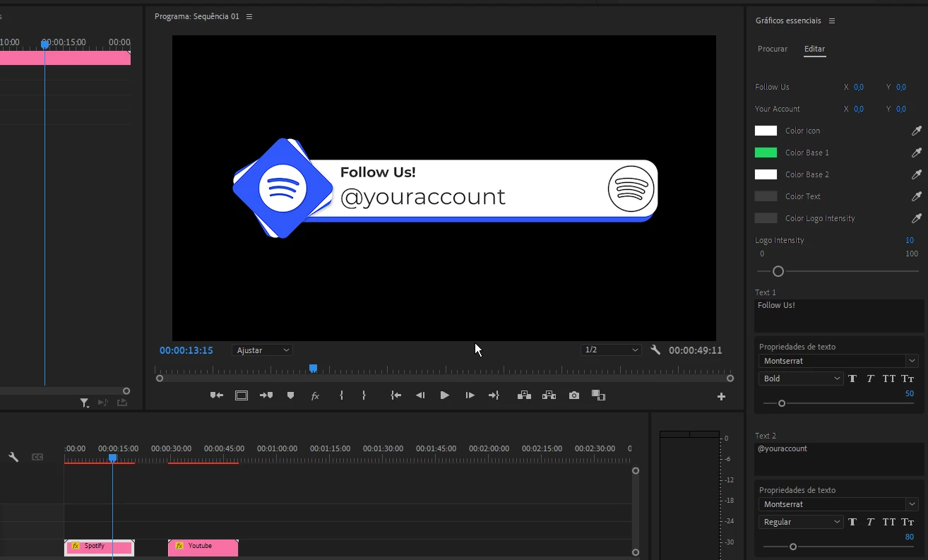The height and width of the screenshot is (560, 928).
Task: Pick Color Icon with eyedropper
Action: pyautogui.click(x=917, y=131)
